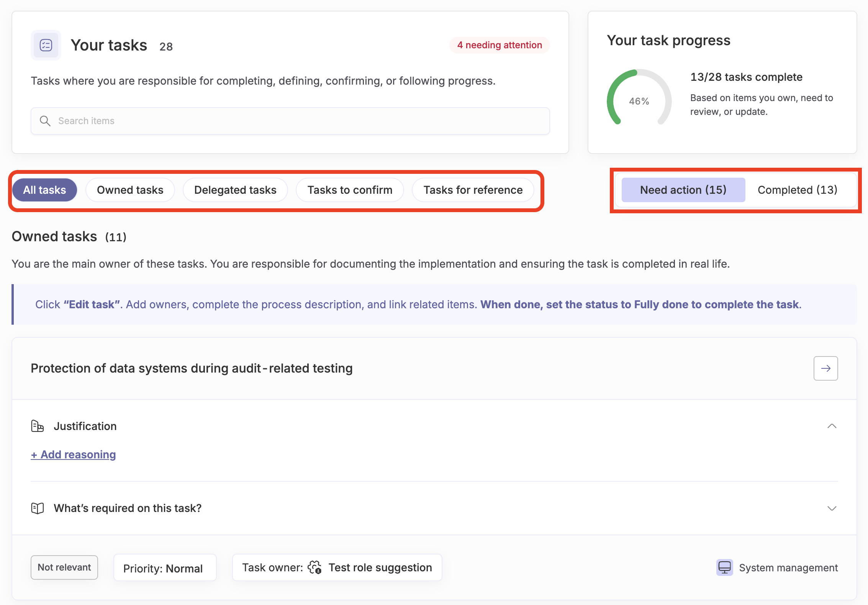868x605 pixels.
Task: Click What's required on this task? label
Action: [x=128, y=509]
